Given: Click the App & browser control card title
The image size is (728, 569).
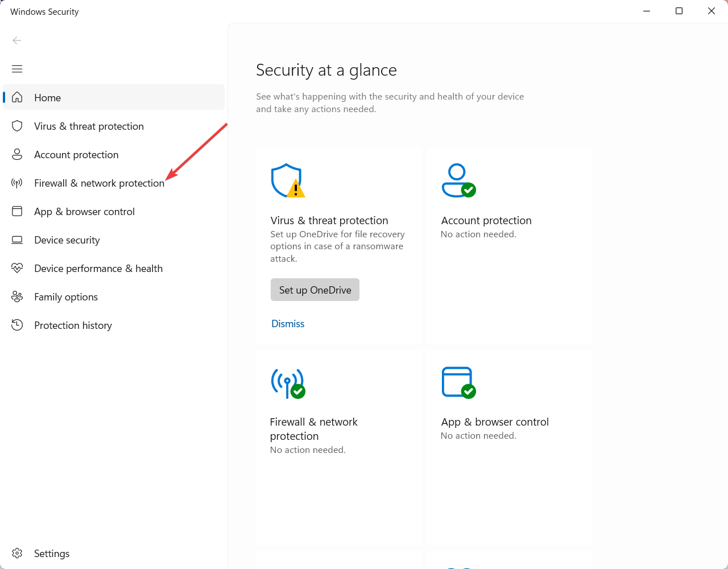Looking at the screenshot, I should coord(495,422).
